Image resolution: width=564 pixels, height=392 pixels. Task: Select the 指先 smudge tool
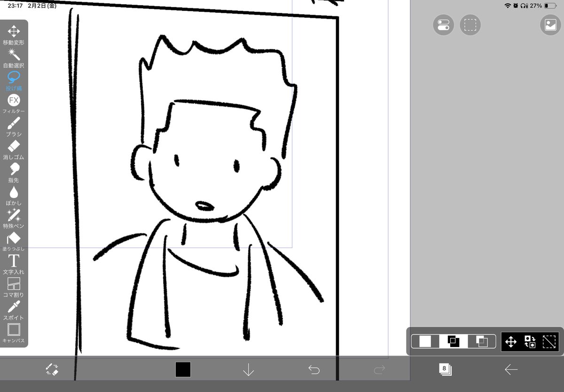14,173
